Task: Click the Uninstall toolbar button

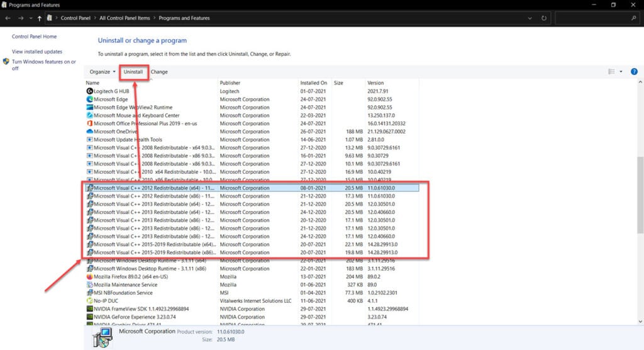Action: click(133, 72)
